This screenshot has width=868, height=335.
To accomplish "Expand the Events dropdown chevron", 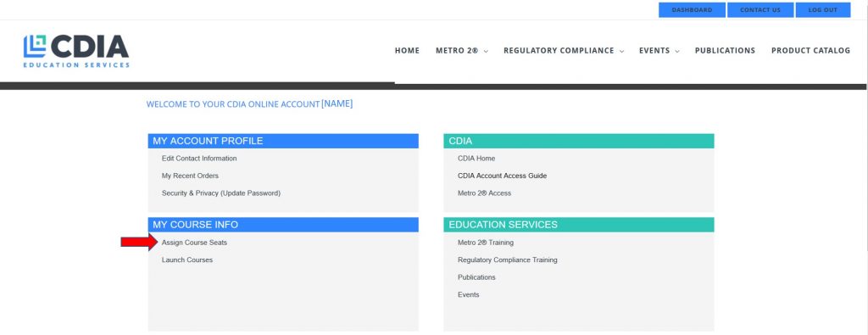I will coord(677,51).
